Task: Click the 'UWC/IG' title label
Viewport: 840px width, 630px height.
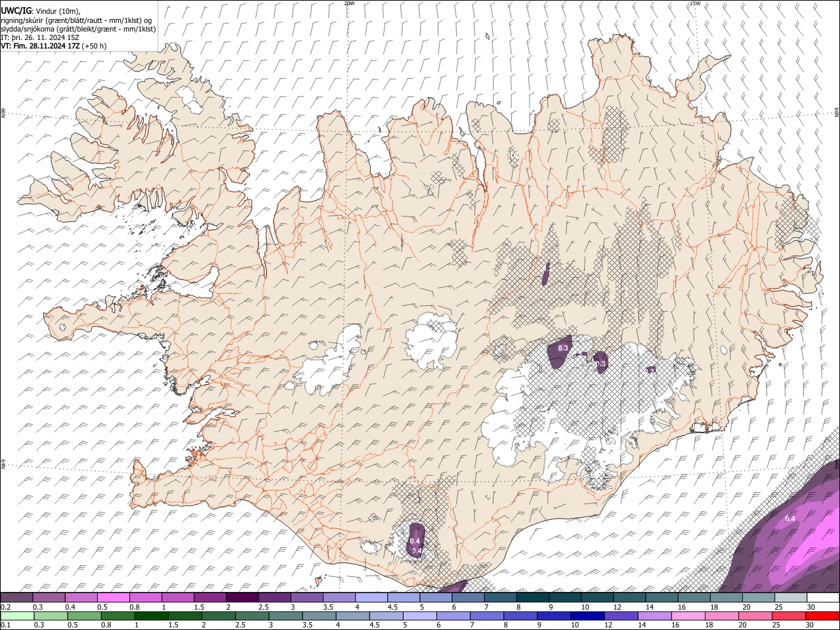Action: (16, 10)
